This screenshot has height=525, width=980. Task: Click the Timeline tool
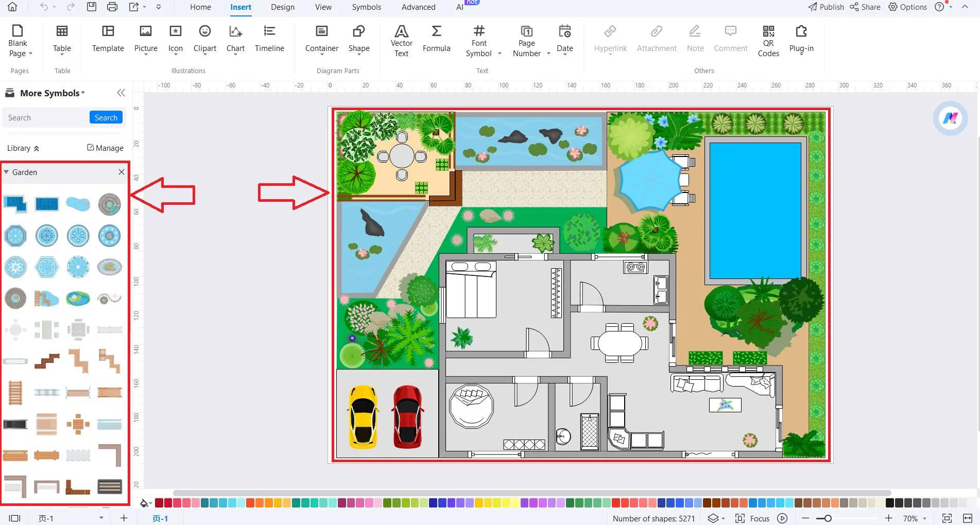point(269,39)
